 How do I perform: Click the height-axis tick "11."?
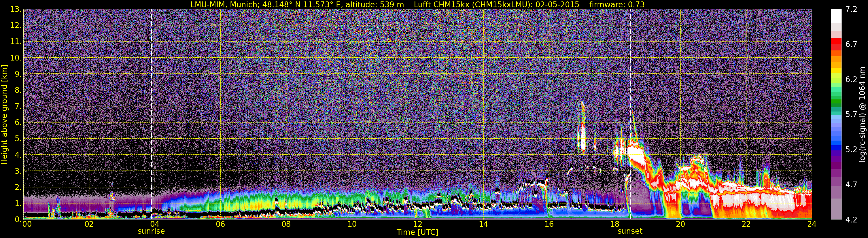16,42
